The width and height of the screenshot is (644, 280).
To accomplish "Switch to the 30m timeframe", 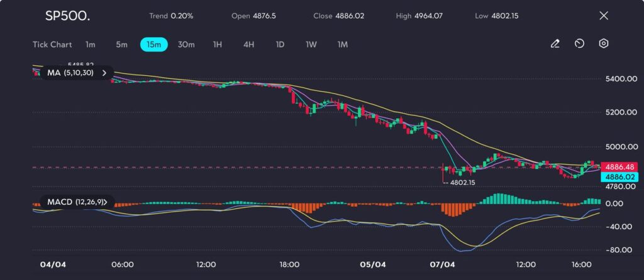I will click(x=186, y=45).
